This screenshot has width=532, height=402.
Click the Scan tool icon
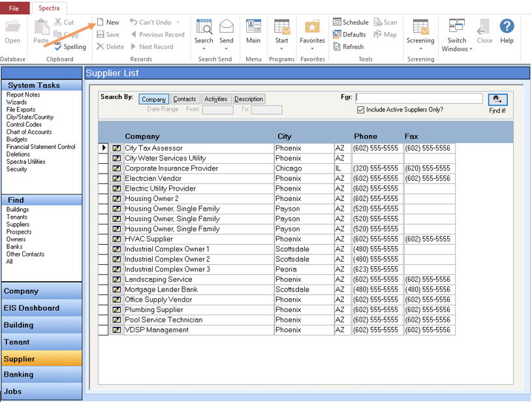(378, 22)
